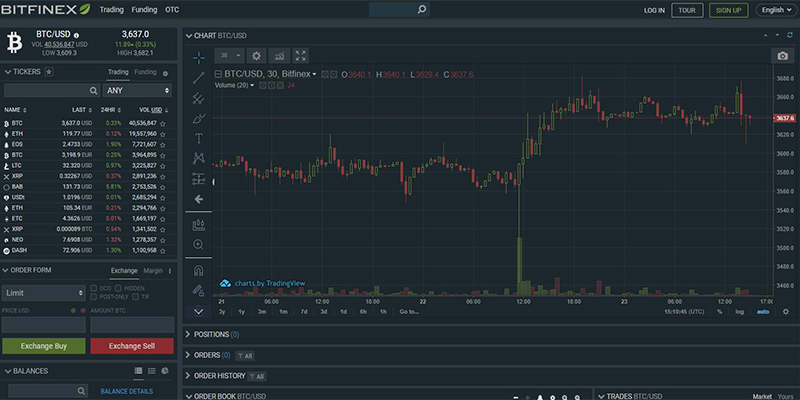Image resolution: width=800 pixels, height=400 pixels.
Task: Select the zoom-in magnifier tool
Action: (198, 244)
